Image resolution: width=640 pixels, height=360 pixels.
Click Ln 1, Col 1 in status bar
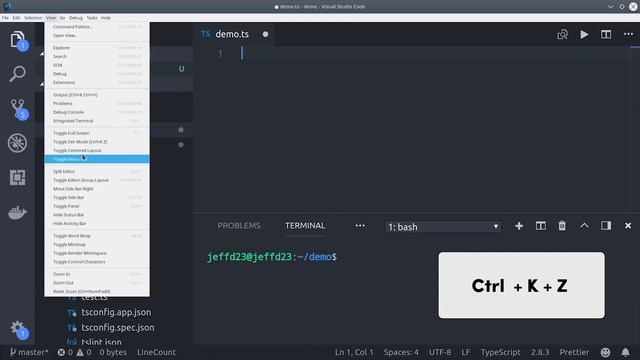pyautogui.click(x=354, y=352)
